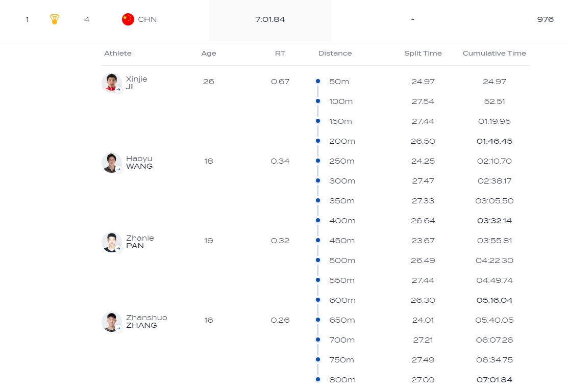This screenshot has height=392, width=568.
Task: Click the Split Time column header
Action: (423, 53)
